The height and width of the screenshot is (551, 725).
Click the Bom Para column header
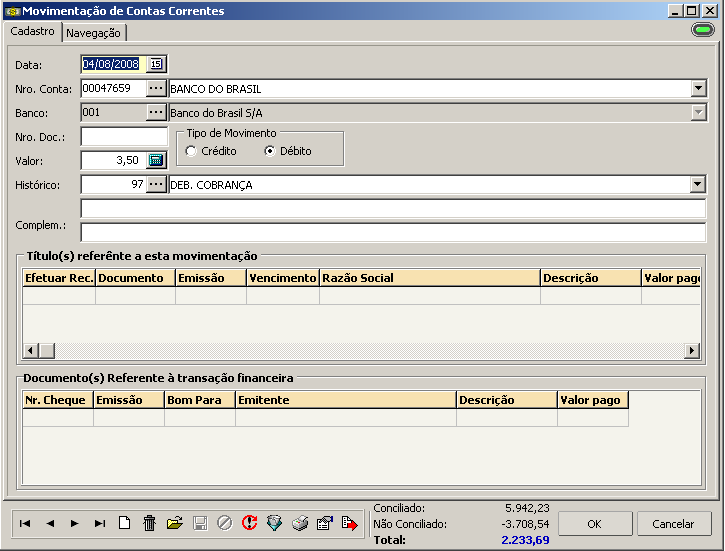click(x=200, y=400)
